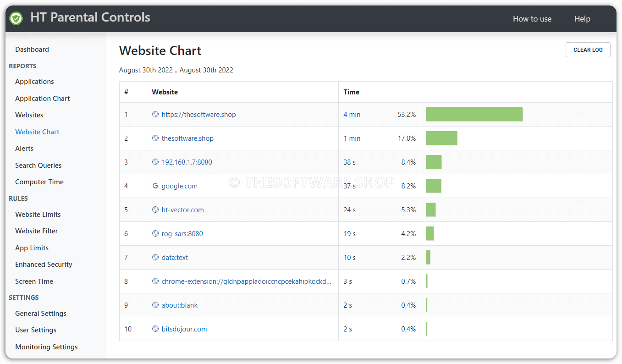Screen dimensions: 622x364
Task: Open the https://thesoftware.shop link
Action: 199,115
